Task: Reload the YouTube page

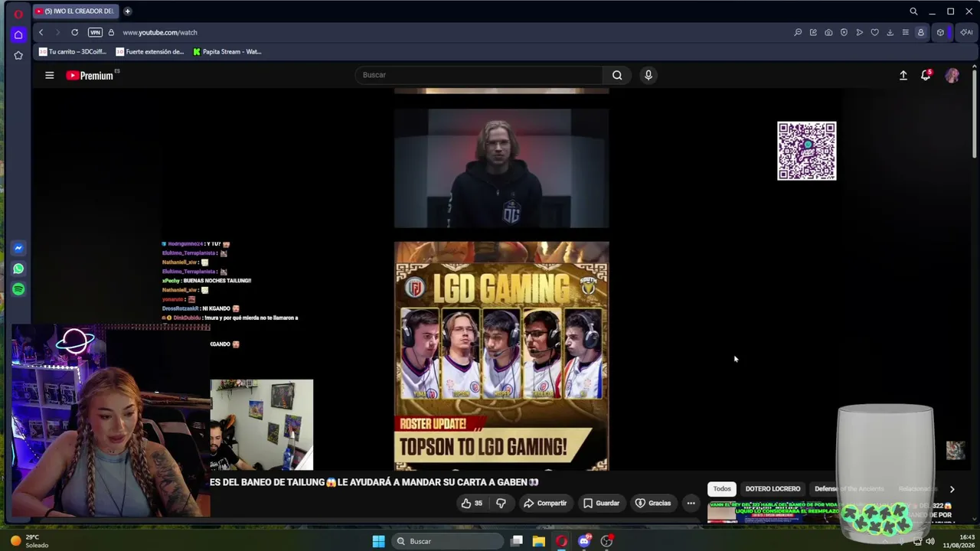Action: coord(74,32)
